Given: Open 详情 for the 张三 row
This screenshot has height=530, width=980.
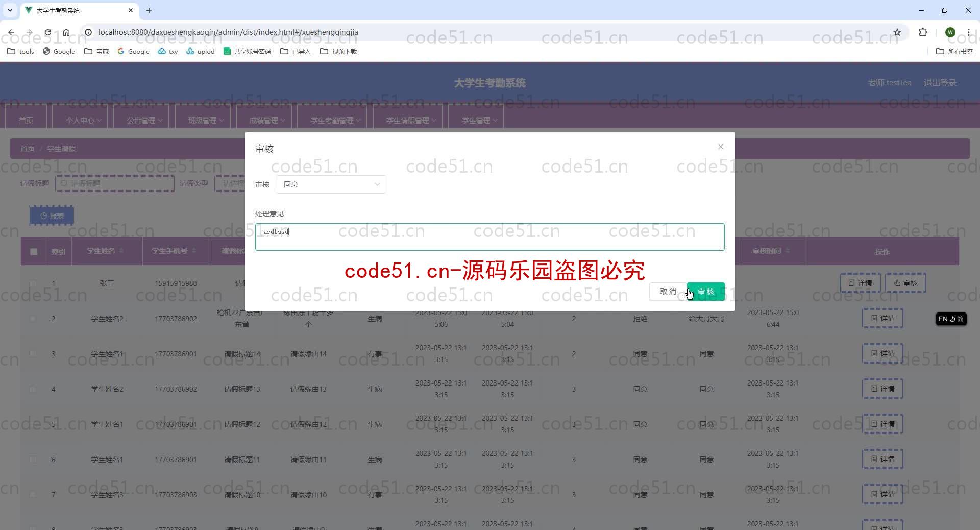Looking at the screenshot, I should pyautogui.click(x=860, y=283).
